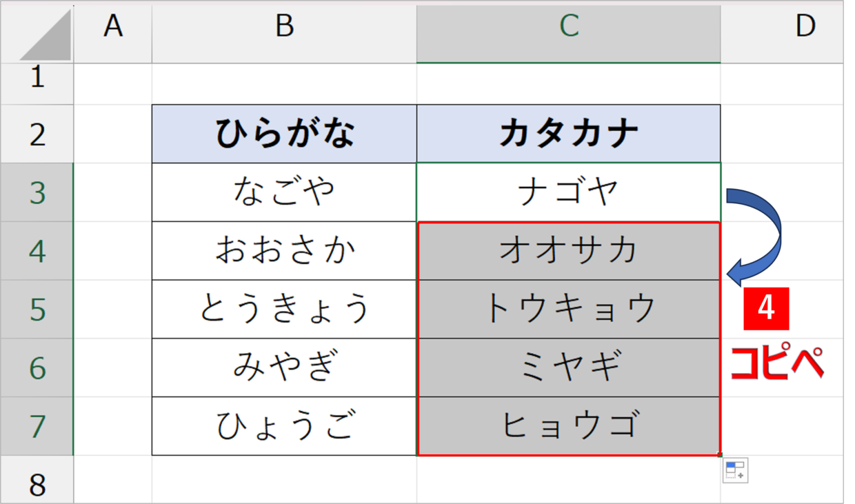Image resolution: width=855 pixels, height=504 pixels.
Task: Select row 7 header
Action: pyautogui.click(x=37, y=426)
